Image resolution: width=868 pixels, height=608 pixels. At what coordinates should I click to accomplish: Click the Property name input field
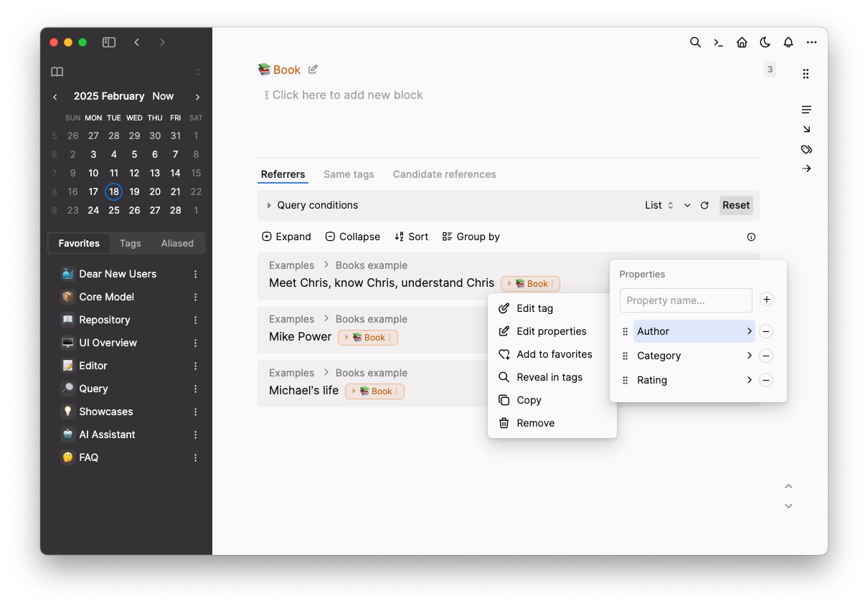pos(686,300)
